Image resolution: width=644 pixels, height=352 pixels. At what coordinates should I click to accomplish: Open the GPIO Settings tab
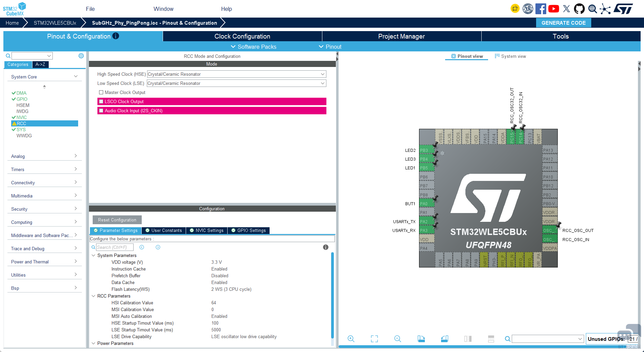point(249,231)
